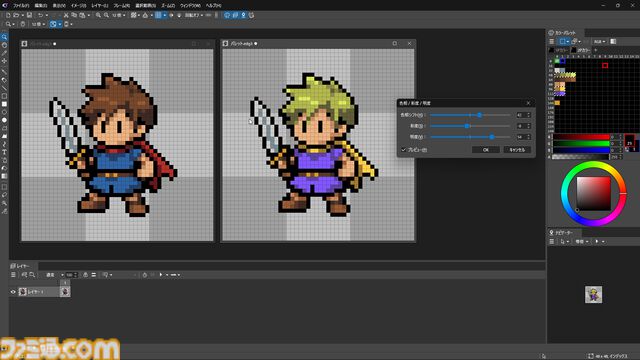Select the empty rectangle tool in toolbox

(x=4, y=96)
